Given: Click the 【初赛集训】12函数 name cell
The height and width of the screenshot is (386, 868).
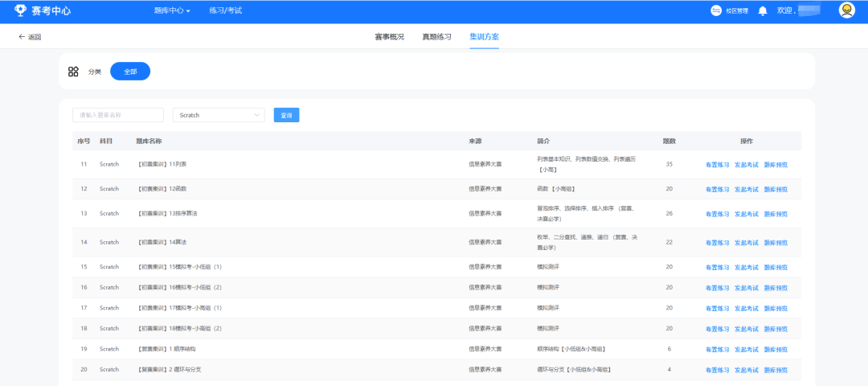Looking at the screenshot, I should [x=161, y=189].
